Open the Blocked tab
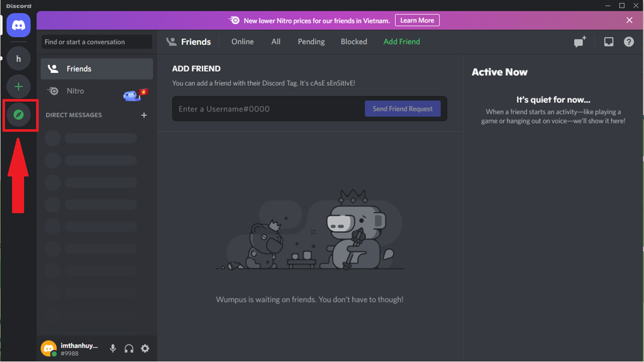The width and height of the screenshot is (644, 362). (353, 42)
